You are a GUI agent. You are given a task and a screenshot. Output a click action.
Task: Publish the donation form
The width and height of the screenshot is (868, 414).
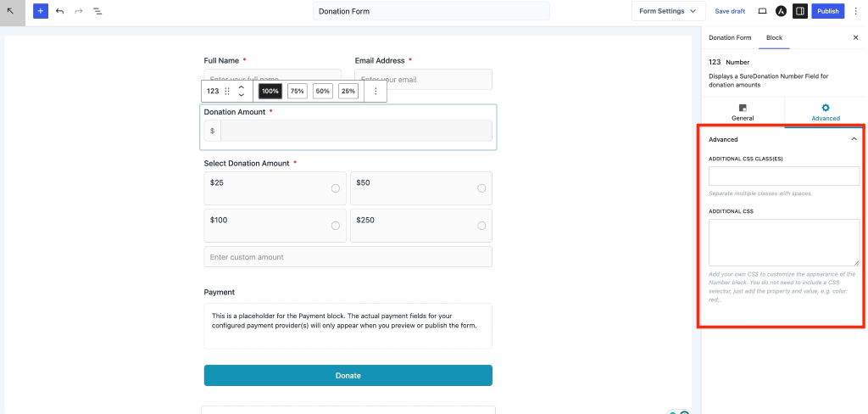point(827,11)
